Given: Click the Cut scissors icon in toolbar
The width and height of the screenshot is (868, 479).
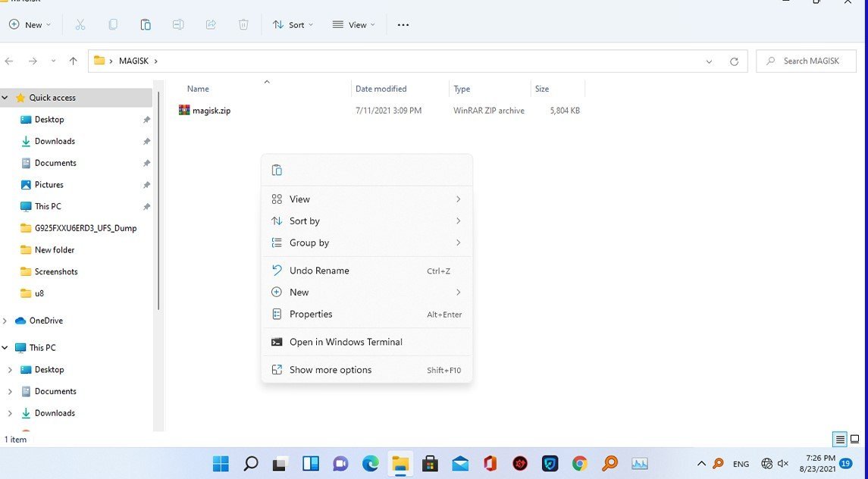Looking at the screenshot, I should tap(80, 25).
